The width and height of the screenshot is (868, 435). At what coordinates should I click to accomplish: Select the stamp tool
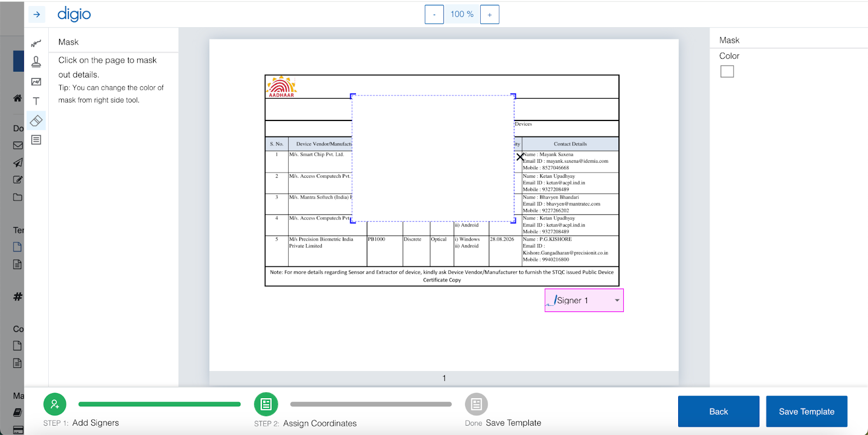tap(36, 62)
